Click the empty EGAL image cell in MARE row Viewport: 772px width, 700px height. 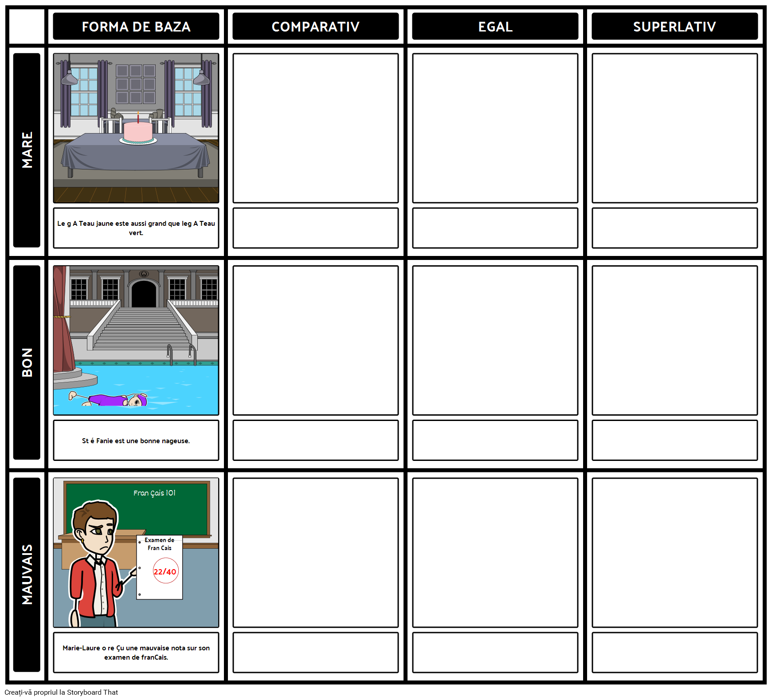495,128
